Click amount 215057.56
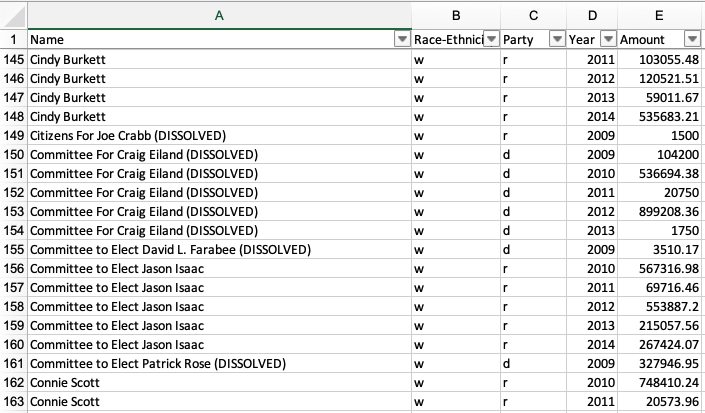This screenshot has height=413, width=705. [660, 325]
